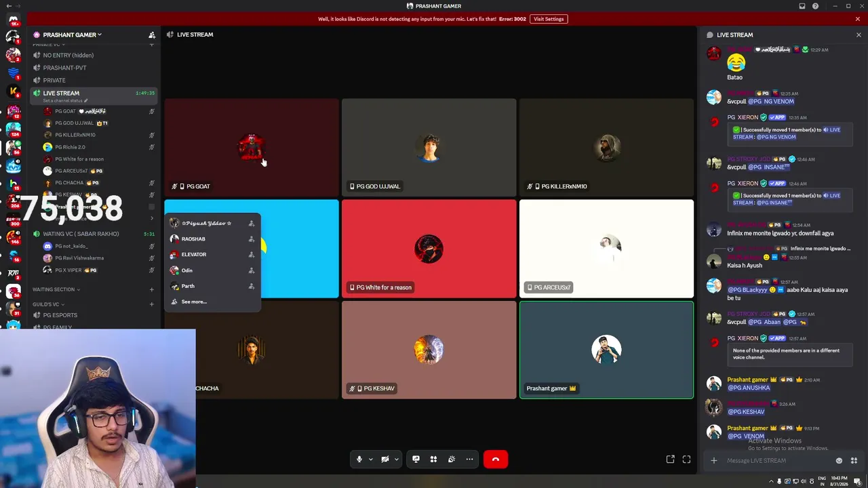Focus the PG KESHAV video tile
The image size is (868, 488).
pyautogui.click(x=429, y=350)
